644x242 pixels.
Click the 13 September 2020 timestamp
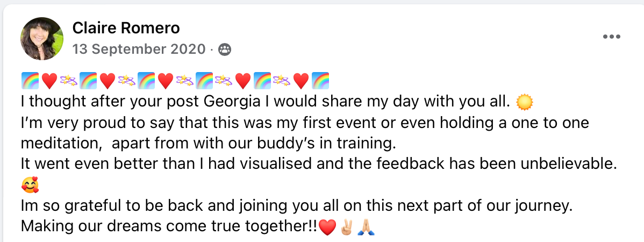click(139, 50)
